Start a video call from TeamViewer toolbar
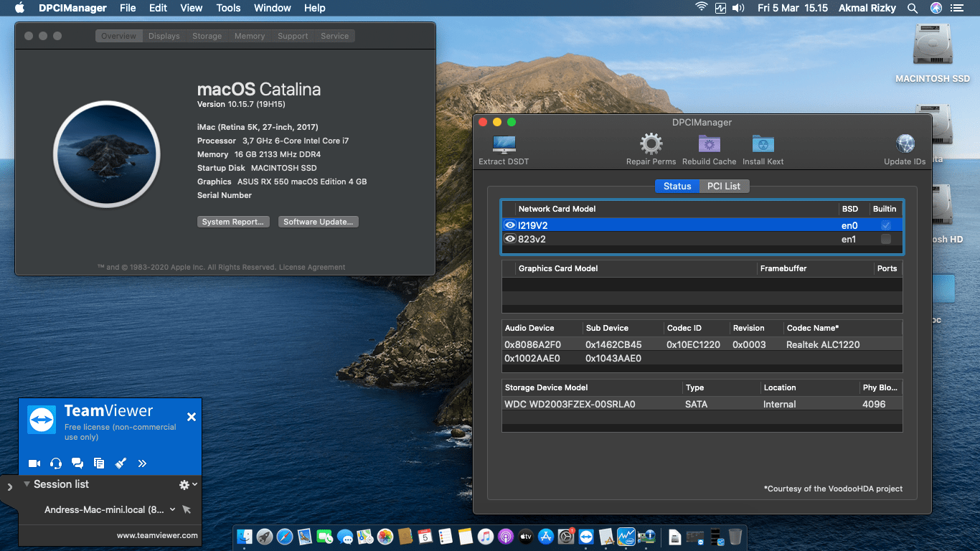The image size is (980, 551). (x=34, y=463)
